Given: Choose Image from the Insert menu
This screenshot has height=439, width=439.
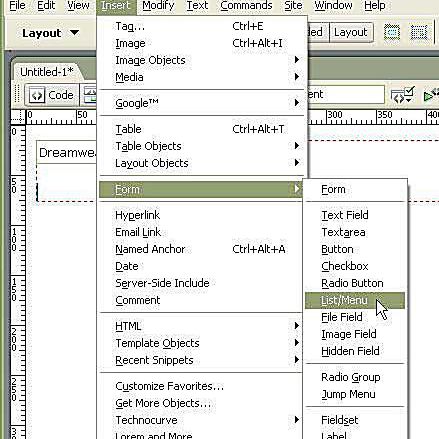Looking at the screenshot, I should [202, 43].
